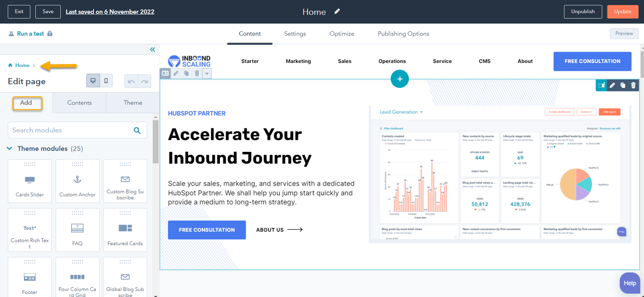Switch to the Optimize tab
The image size is (644, 297).
[x=342, y=34]
